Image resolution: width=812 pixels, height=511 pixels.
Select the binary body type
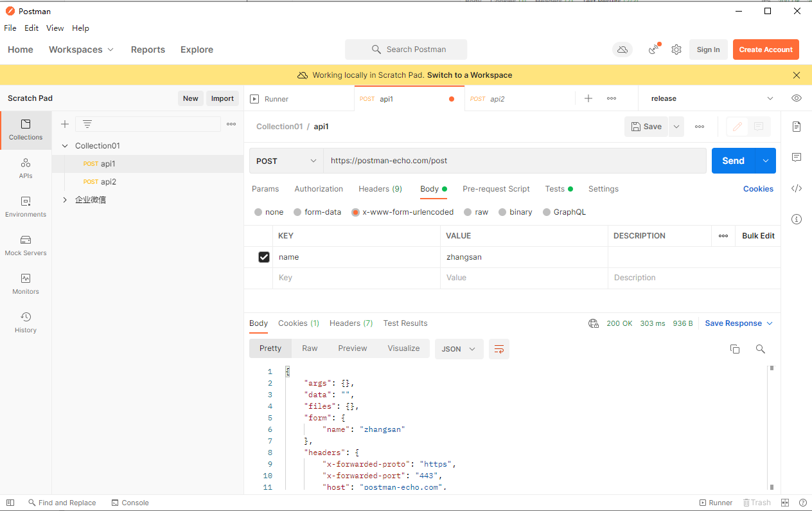click(x=515, y=212)
